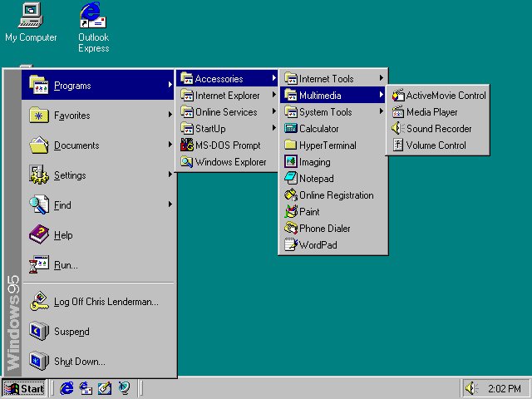Choose the System Tools menu label
532x399 pixels.
[x=325, y=112]
